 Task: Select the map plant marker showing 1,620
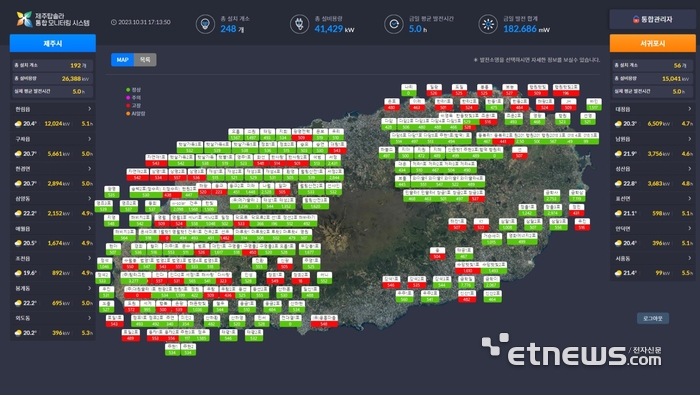tap(316, 204)
